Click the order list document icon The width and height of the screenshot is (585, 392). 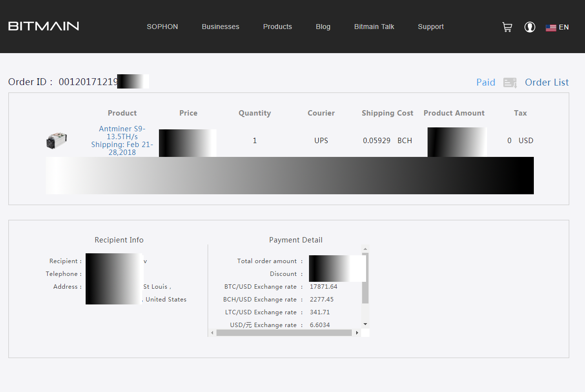click(x=510, y=83)
